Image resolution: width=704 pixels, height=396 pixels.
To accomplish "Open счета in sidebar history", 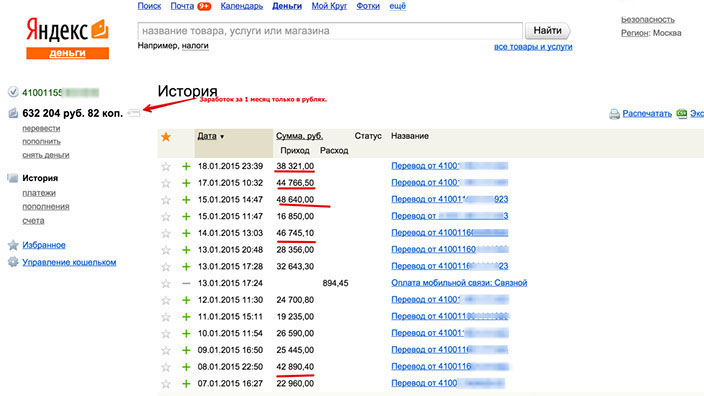I will tap(33, 220).
